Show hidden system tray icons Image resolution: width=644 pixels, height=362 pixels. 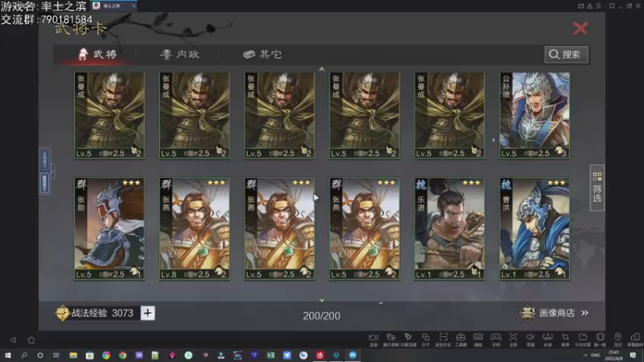click(585, 356)
